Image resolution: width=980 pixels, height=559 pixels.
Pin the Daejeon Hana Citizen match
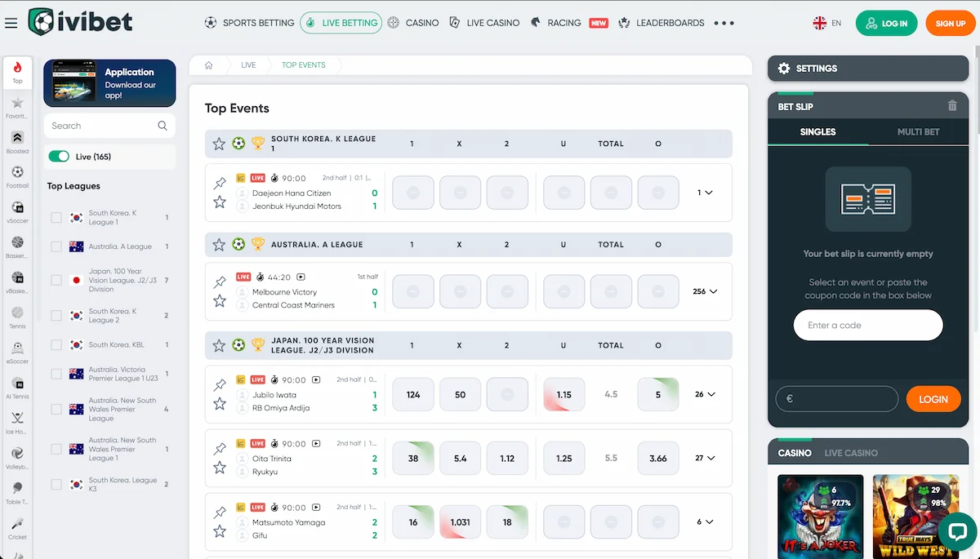[220, 184]
